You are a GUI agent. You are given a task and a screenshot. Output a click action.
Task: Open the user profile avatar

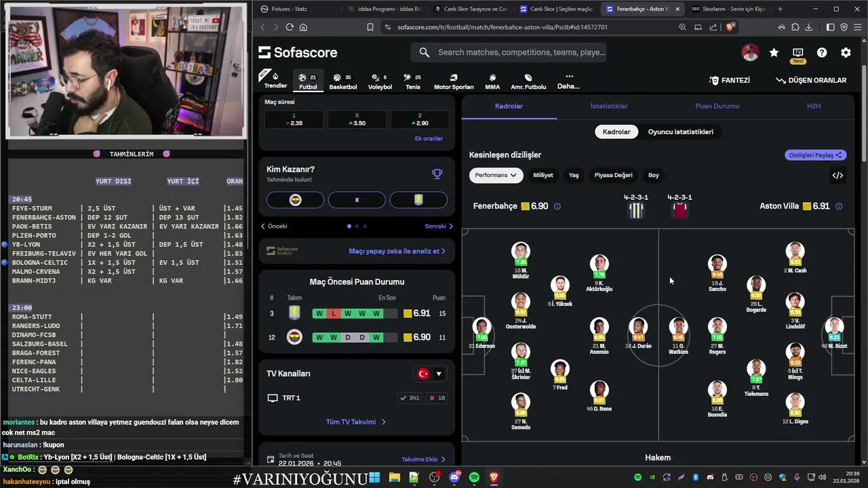point(750,52)
